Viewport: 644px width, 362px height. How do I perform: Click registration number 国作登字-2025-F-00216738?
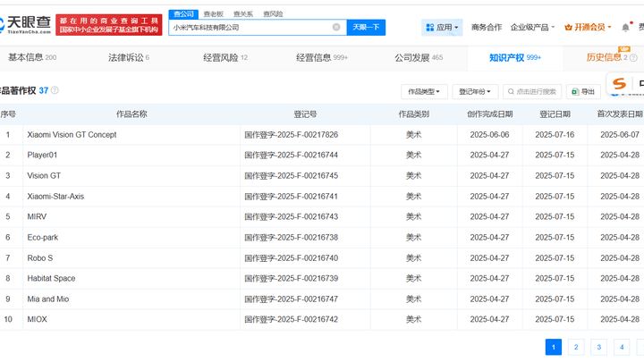pos(292,237)
